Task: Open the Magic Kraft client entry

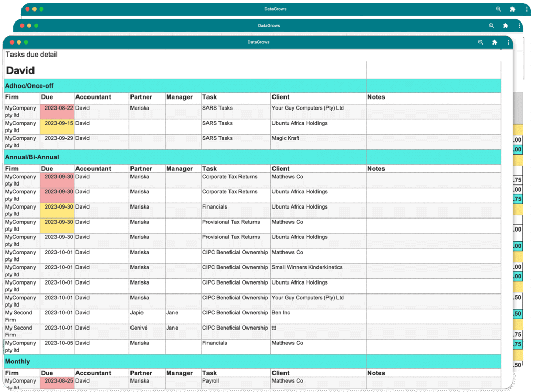Action: [x=286, y=138]
